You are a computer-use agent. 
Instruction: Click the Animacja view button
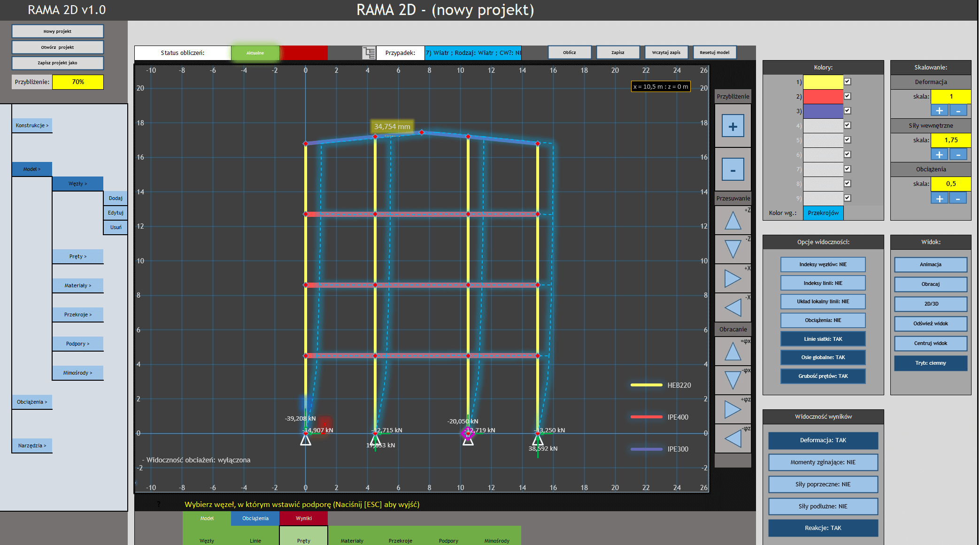point(930,264)
